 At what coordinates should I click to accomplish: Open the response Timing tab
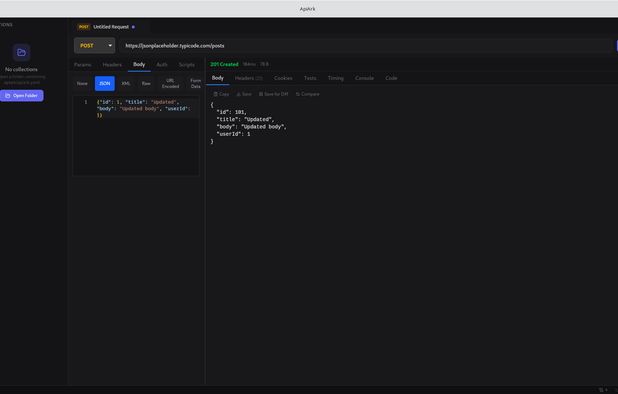[x=336, y=78]
